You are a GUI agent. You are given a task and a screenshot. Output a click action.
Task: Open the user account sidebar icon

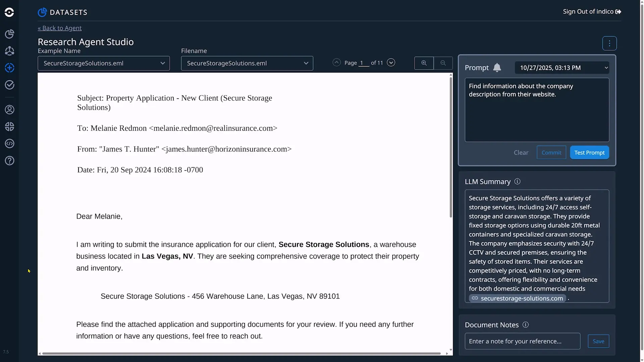click(x=9, y=110)
